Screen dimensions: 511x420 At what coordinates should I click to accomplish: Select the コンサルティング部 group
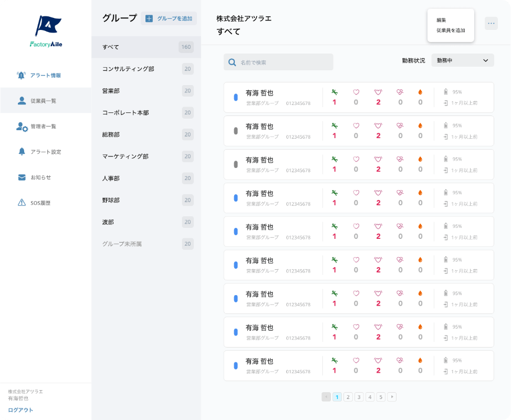[x=128, y=69]
